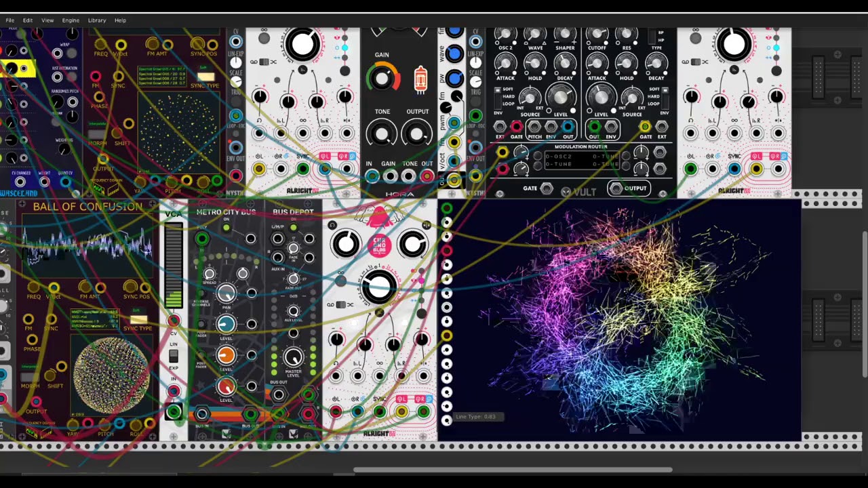This screenshot has height=488, width=868.
Task: Click the VCA IN input jack
Action: pos(174,391)
